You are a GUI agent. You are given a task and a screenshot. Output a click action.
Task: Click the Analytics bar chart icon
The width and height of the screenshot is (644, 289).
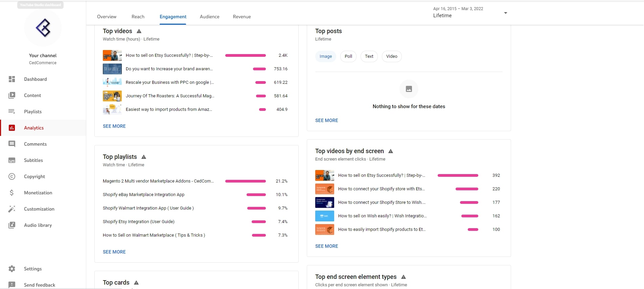(12, 128)
